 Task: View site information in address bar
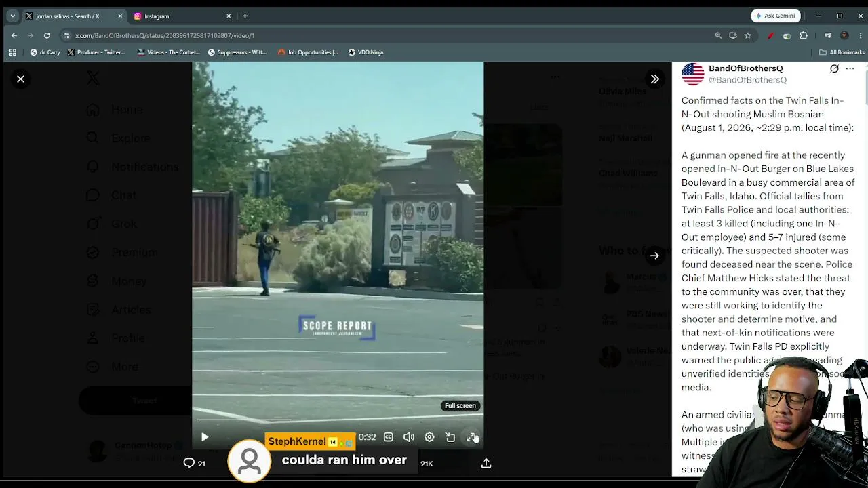[66, 35]
